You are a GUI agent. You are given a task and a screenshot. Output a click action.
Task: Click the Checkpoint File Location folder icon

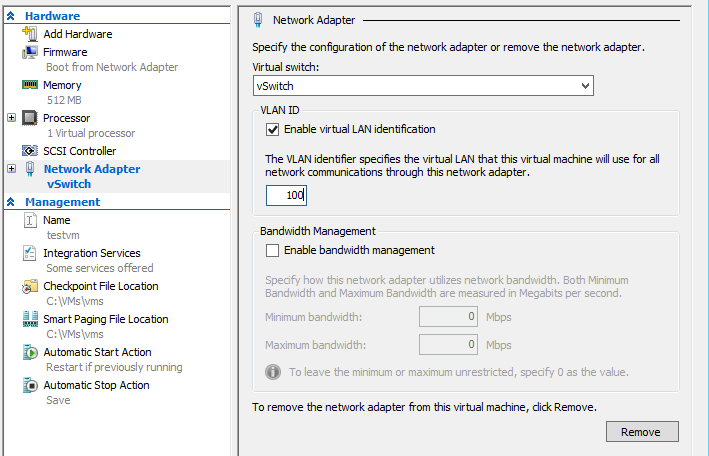pyautogui.click(x=30, y=286)
